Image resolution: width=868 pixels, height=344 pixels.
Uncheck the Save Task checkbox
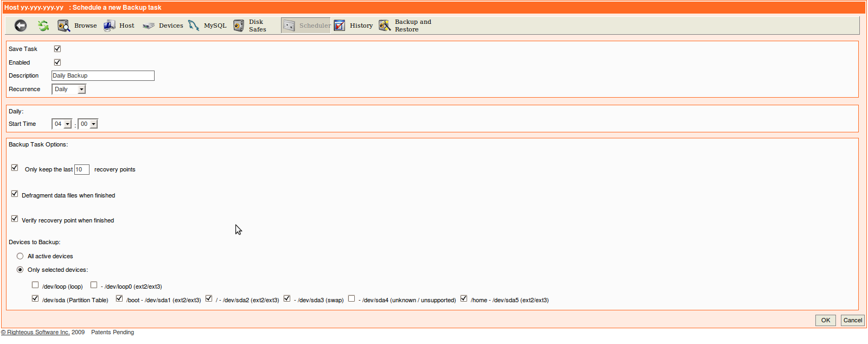(58, 49)
